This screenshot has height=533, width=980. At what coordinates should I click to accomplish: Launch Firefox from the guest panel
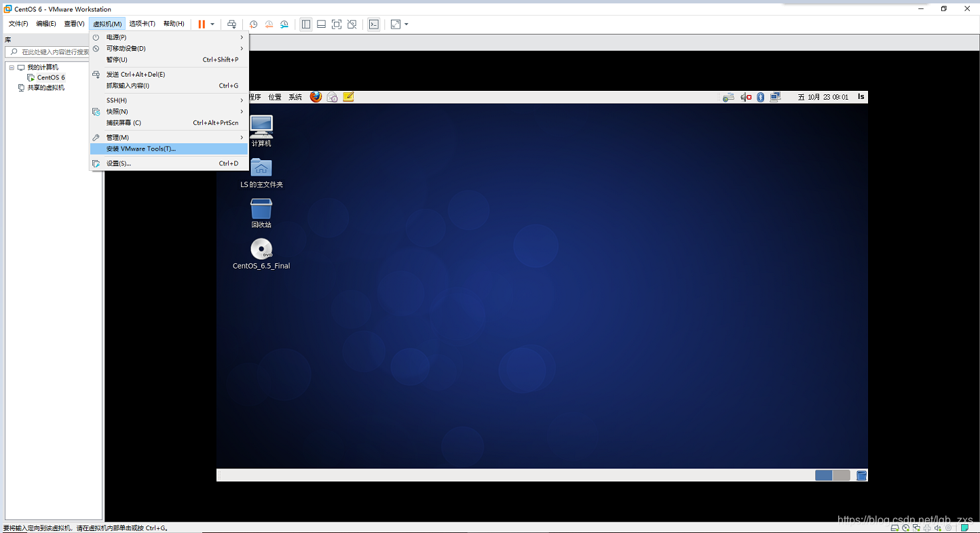(x=316, y=97)
